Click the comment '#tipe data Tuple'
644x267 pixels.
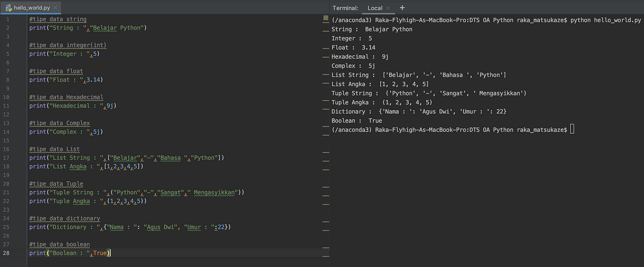56,184
